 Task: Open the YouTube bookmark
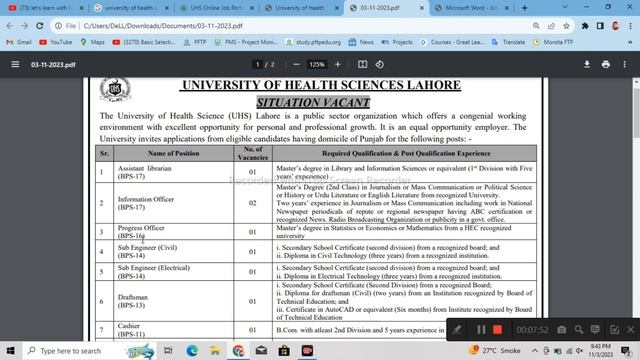coord(56,42)
